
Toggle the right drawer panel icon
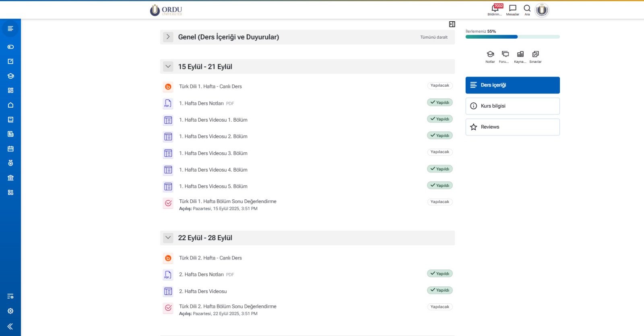pyautogui.click(x=452, y=24)
